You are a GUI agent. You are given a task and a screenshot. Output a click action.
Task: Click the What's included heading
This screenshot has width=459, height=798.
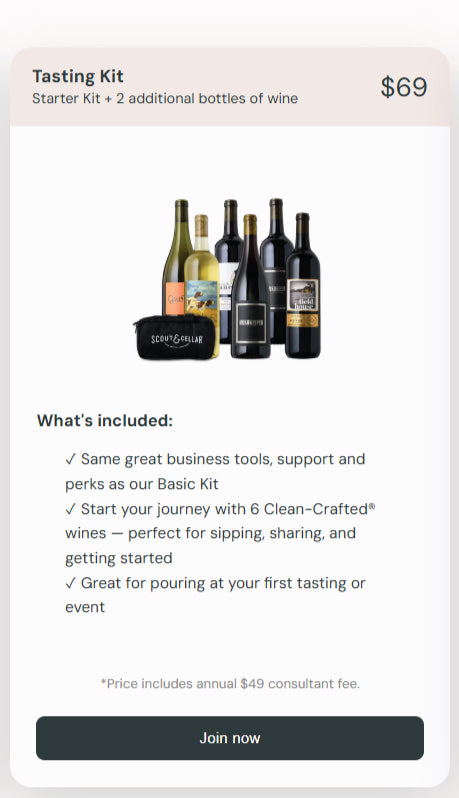105,421
